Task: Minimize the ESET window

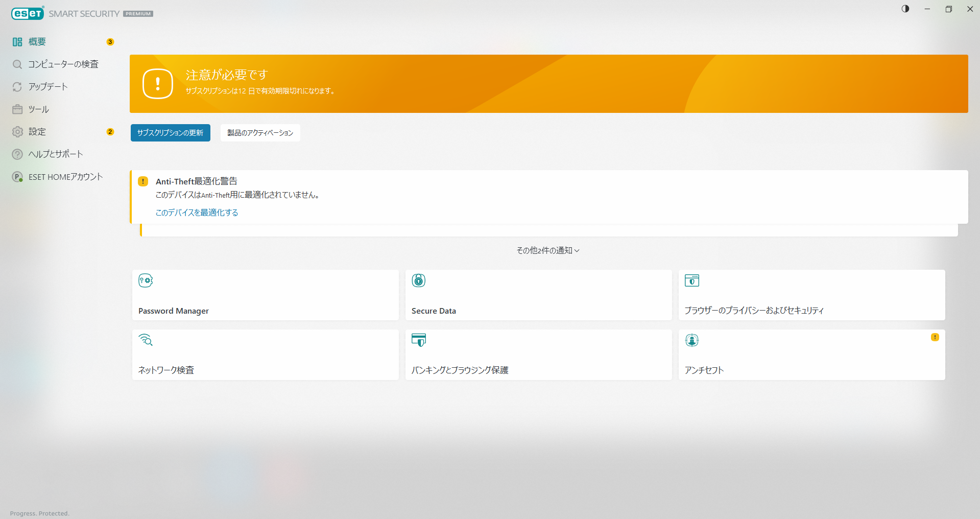Action: (x=927, y=9)
